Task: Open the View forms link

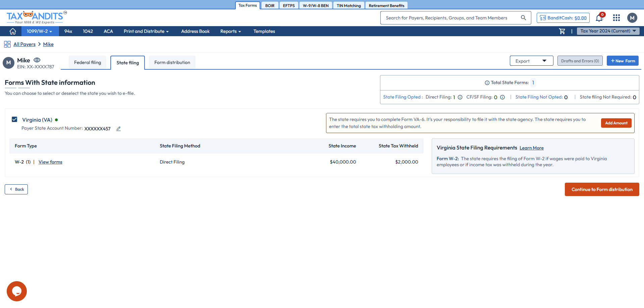Action: (50, 162)
